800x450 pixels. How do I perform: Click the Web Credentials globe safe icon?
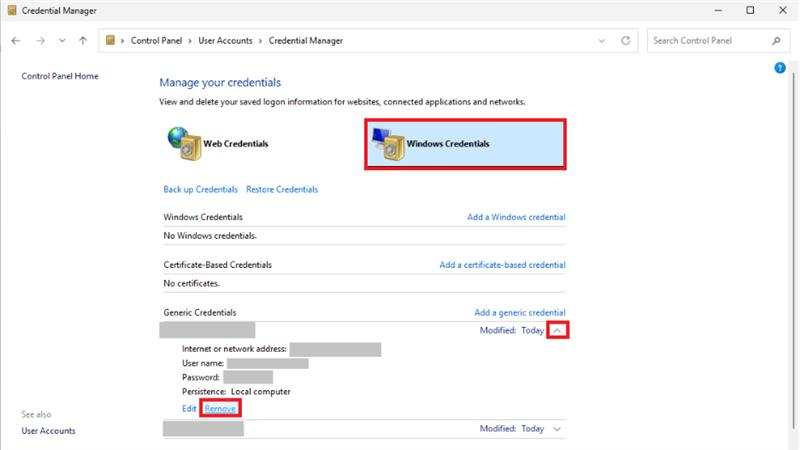(184, 143)
